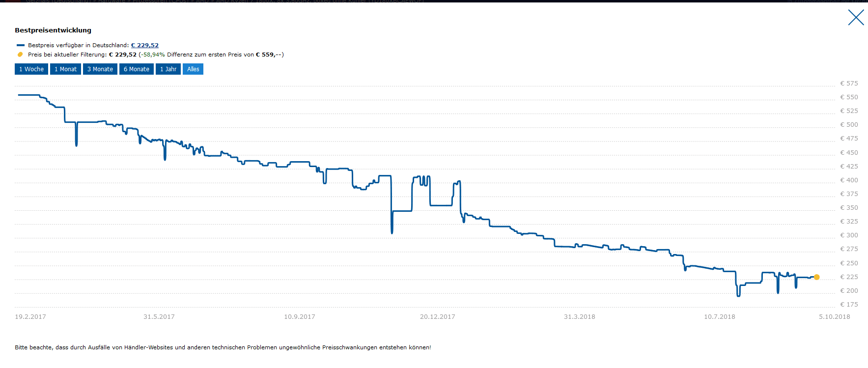
Task: Click the blue line marker in the legend
Action: tap(21, 45)
